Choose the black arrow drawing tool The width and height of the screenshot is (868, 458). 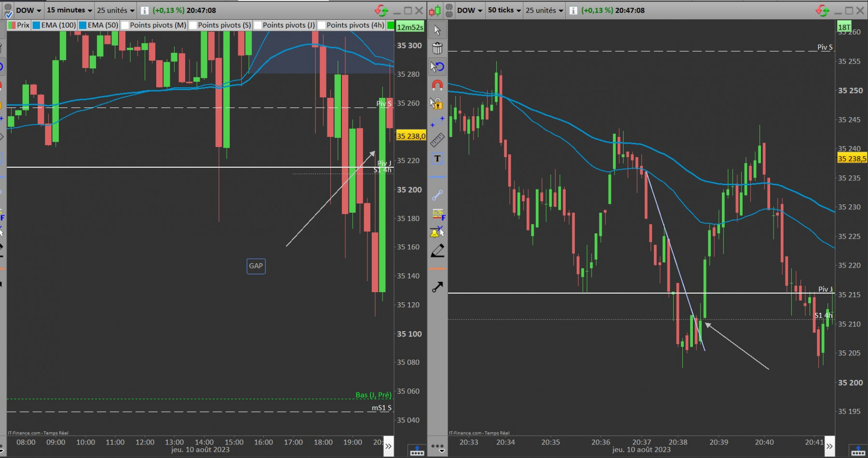tap(437, 287)
